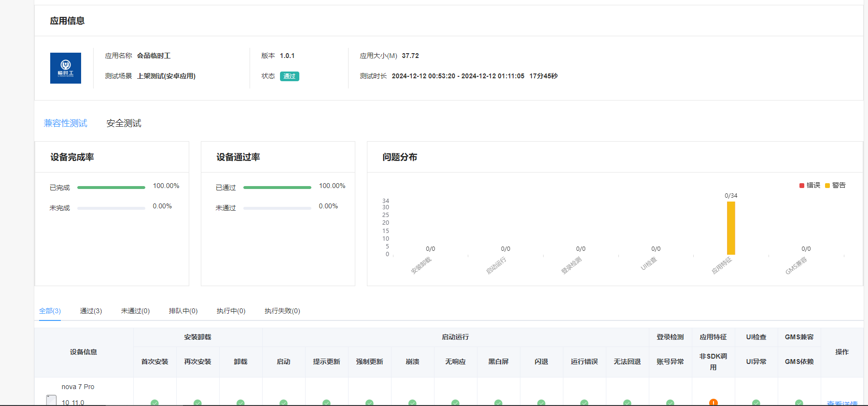This screenshot has height=406, width=868.
Task: Select the 排队中(0) device filter tab
Action: (x=183, y=311)
